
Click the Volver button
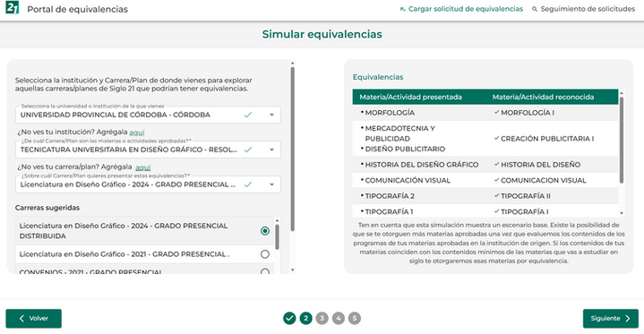(34, 319)
